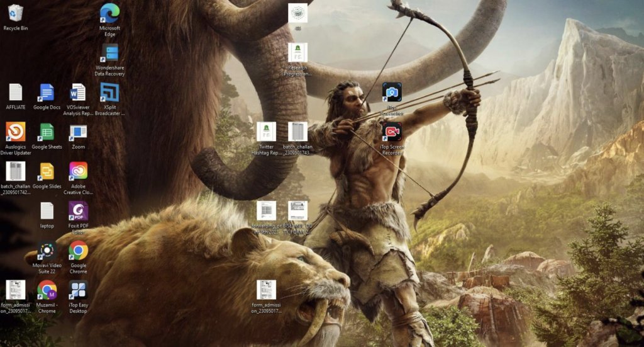Open the Google Sheets shortcut
The height and width of the screenshot is (347, 644).
click(47, 136)
